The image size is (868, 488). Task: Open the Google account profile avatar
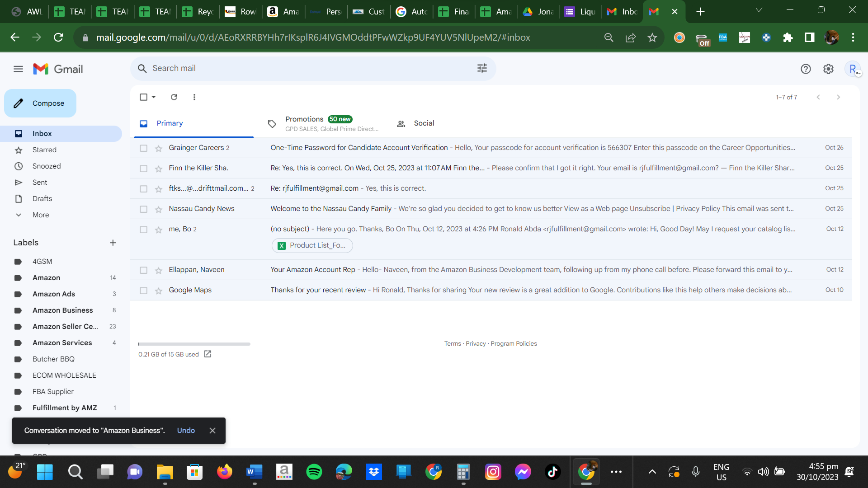click(x=853, y=69)
